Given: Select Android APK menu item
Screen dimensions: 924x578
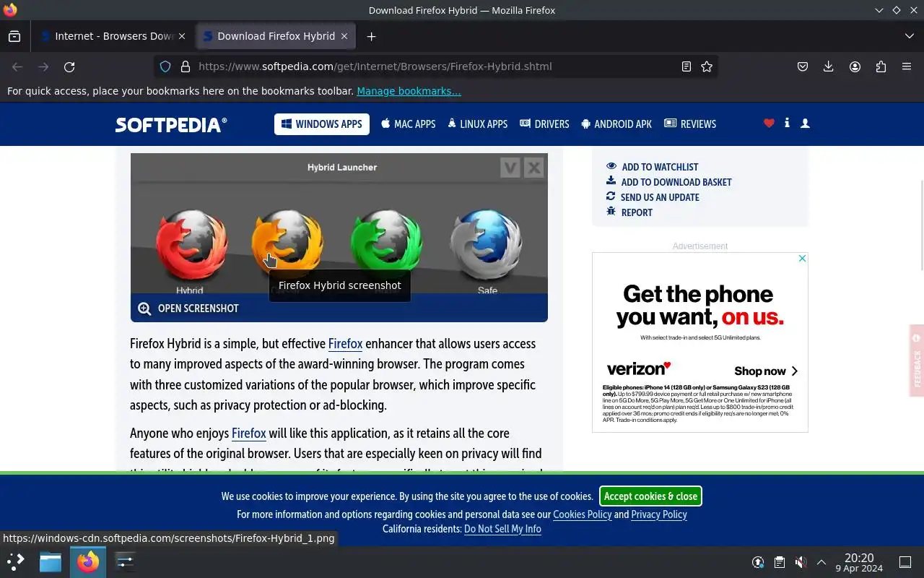Looking at the screenshot, I should coord(616,124).
